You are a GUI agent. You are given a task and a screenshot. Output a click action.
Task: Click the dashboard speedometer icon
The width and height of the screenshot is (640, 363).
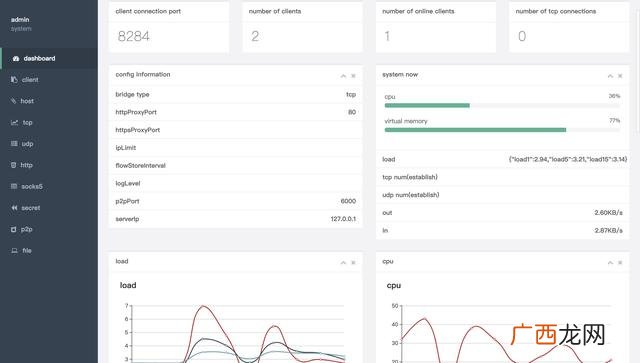pyautogui.click(x=16, y=58)
